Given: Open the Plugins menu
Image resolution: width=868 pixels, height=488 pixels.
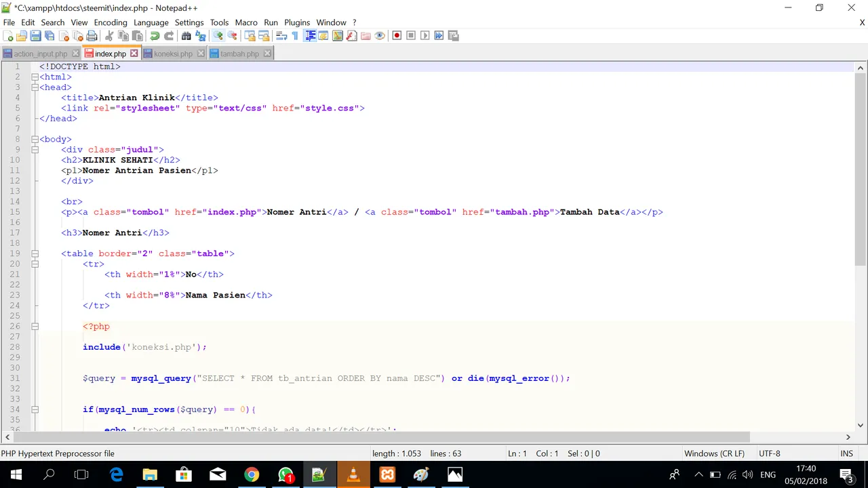Looking at the screenshot, I should click(297, 22).
